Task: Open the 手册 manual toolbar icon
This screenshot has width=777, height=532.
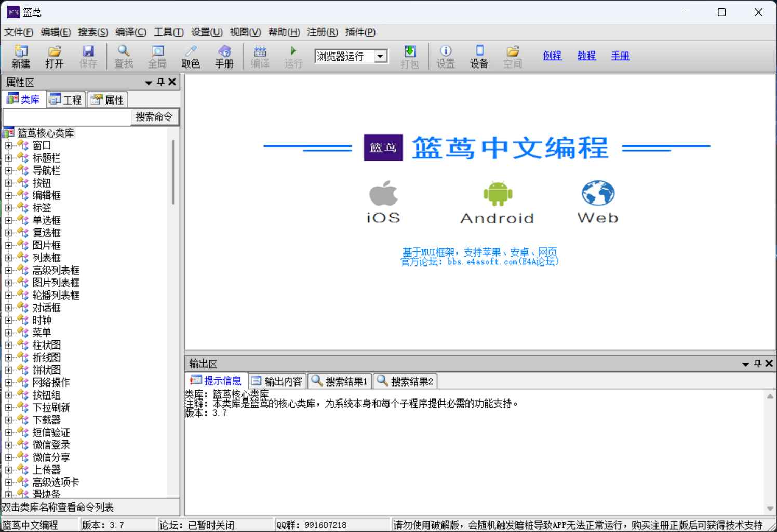Action: coord(224,56)
